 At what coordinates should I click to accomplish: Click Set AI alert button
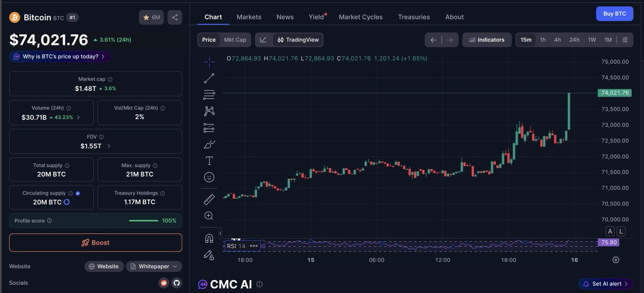(606, 284)
